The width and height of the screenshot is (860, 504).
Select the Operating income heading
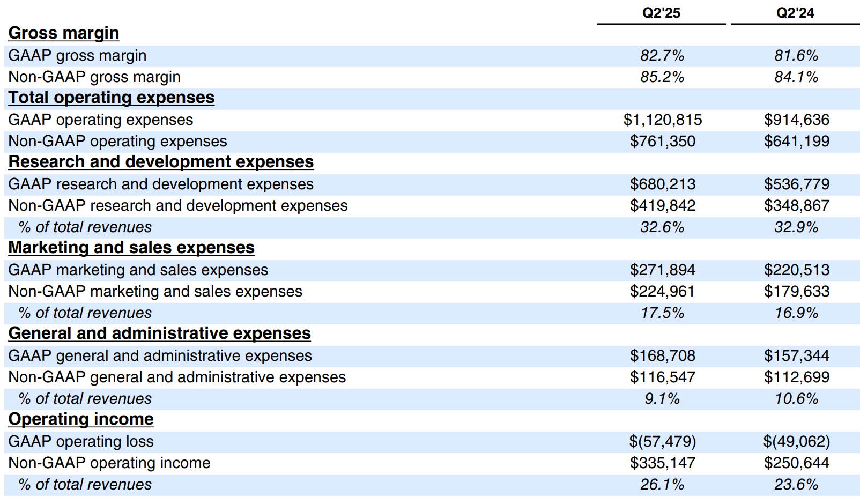tap(81, 419)
